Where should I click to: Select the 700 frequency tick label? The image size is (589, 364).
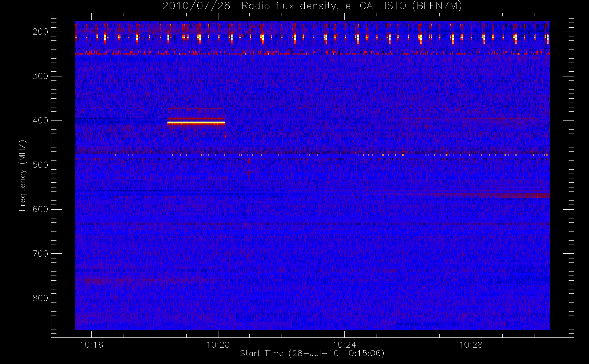coord(40,254)
